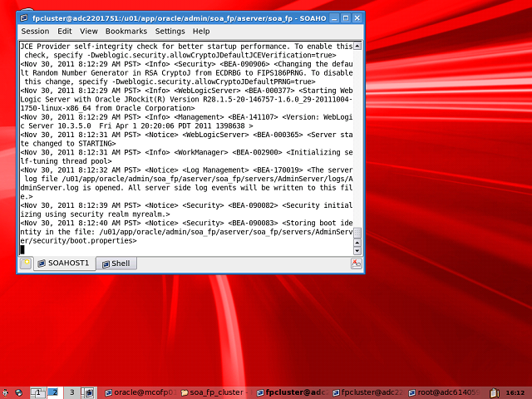Switch to workspace 3 in the pager
This screenshot has height=399, width=532.
[x=71, y=392]
